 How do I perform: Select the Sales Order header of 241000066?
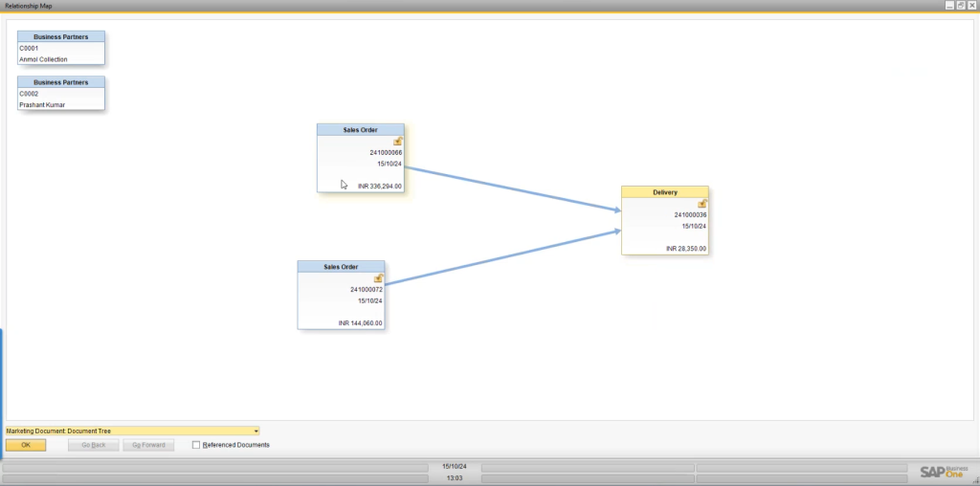click(361, 129)
